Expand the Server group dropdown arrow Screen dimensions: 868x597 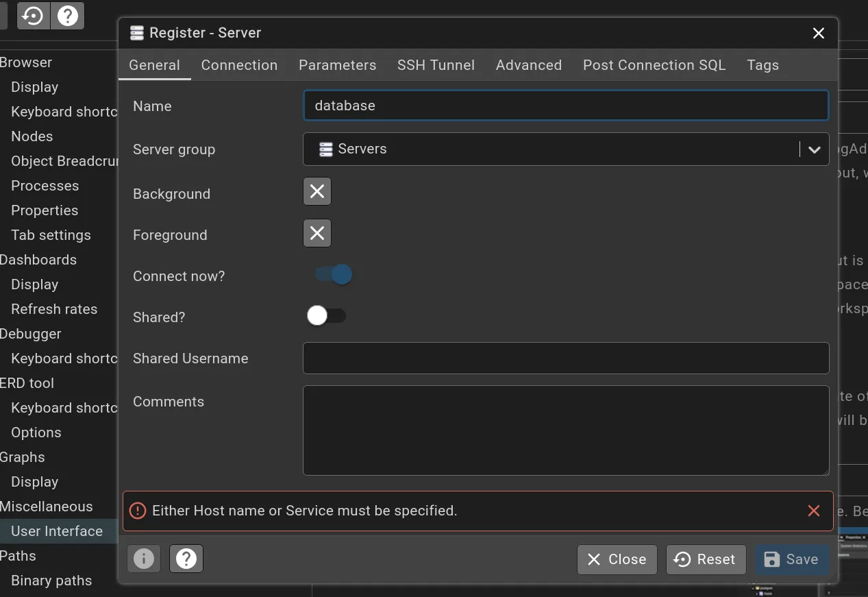click(x=814, y=149)
